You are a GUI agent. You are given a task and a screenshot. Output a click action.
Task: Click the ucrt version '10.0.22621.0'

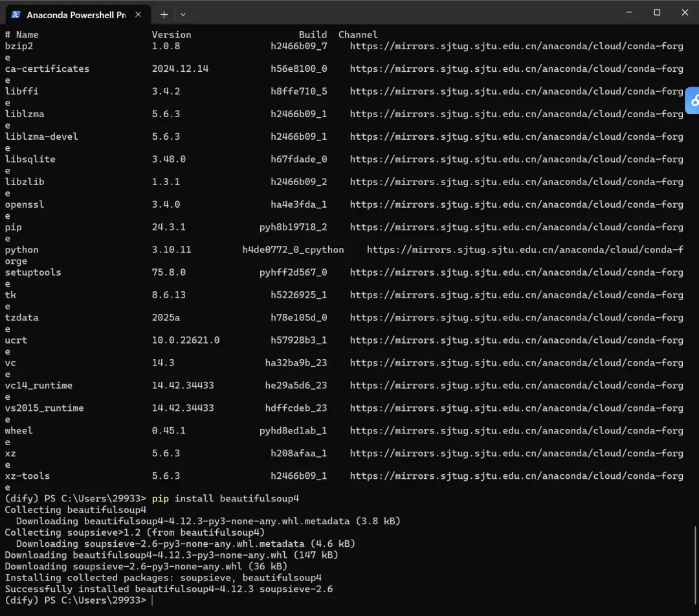pyautogui.click(x=186, y=340)
